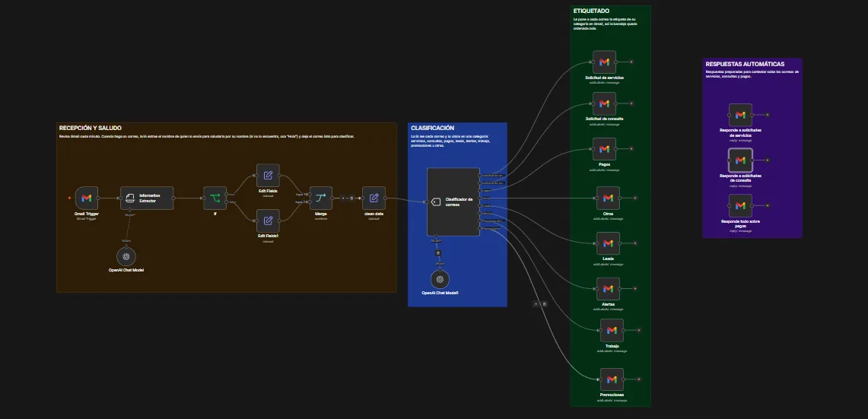Select the Otros Gmail node
Image resolution: width=868 pixels, height=419 pixels.
tap(608, 198)
